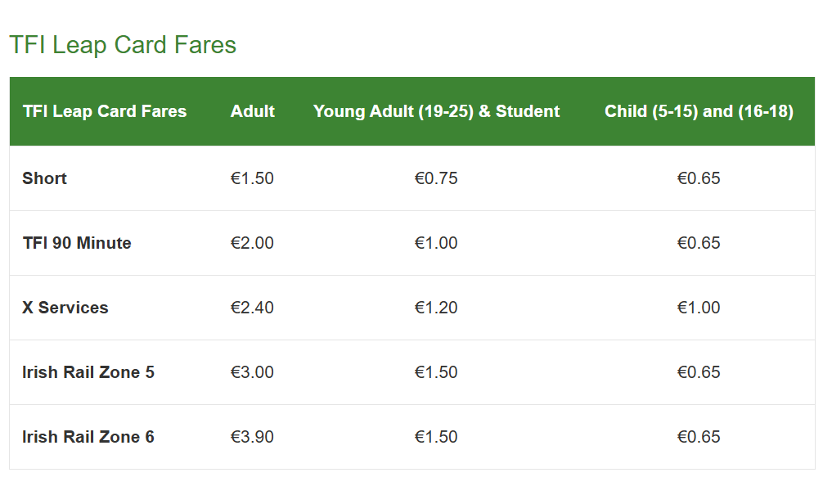Select the TFI Leap Card Fares column header
The width and height of the screenshot is (832, 504).
coord(105,111)
